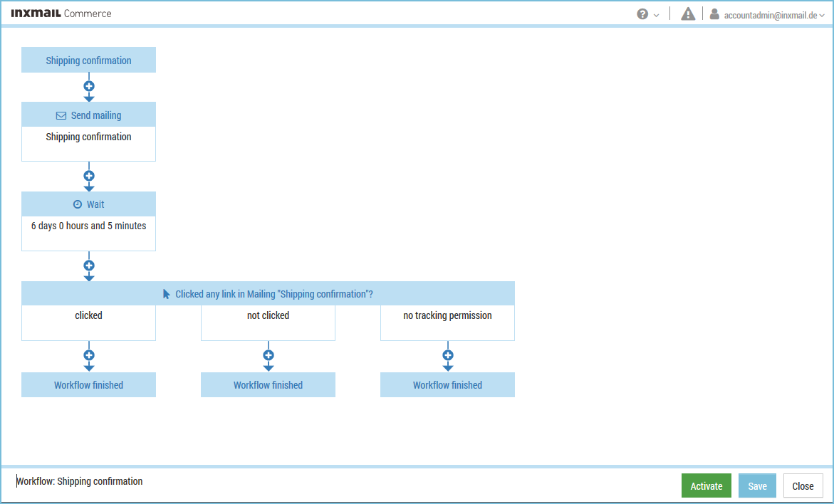This screenshot has height=504, width=834.
Task: Edit the workflow name field
Action: 79,481
